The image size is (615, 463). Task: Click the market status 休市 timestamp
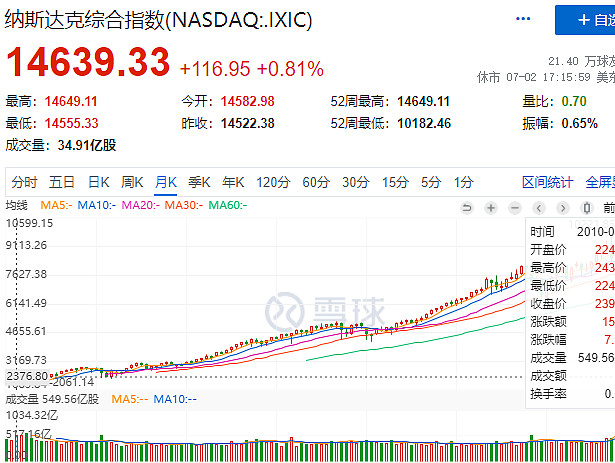click(546, 77)
